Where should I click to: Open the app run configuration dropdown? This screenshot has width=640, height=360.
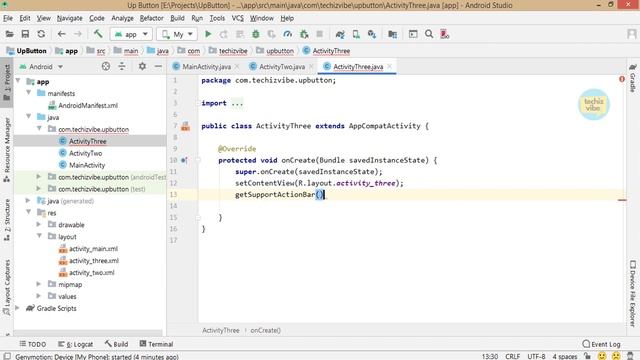[x=131, y=34]
